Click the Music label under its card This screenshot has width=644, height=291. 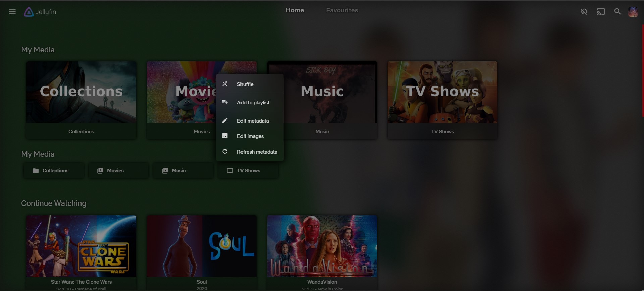tap(322, 132)
